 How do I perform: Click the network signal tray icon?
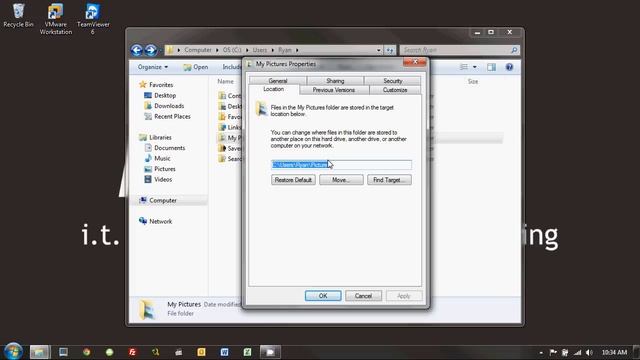coord(577,352)
